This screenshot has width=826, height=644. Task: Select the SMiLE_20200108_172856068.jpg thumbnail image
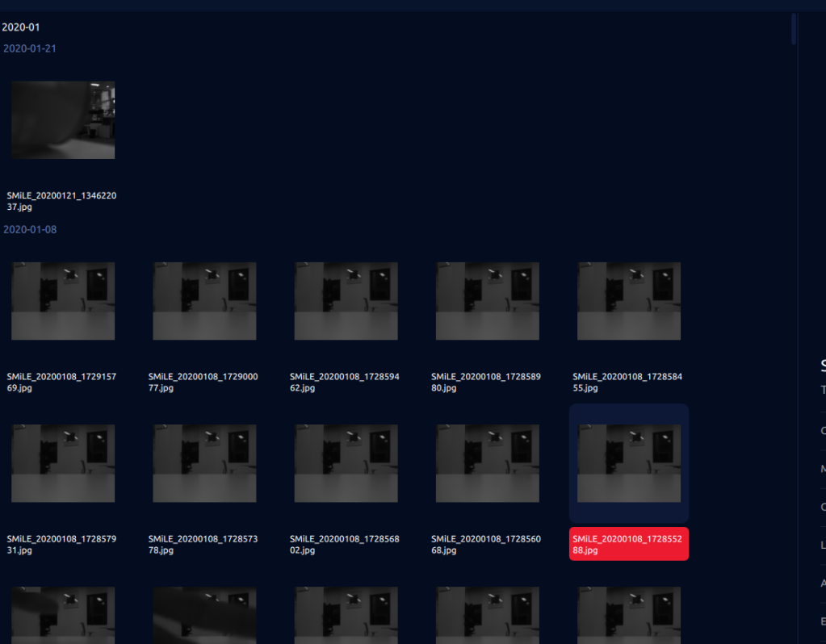(487, 463)
